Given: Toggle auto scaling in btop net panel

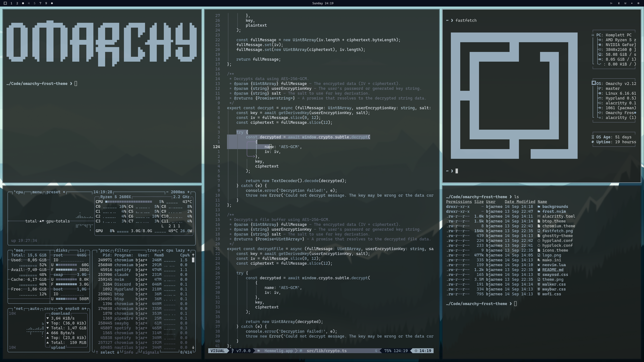Looking at the screenshot, I should (35, 309).
